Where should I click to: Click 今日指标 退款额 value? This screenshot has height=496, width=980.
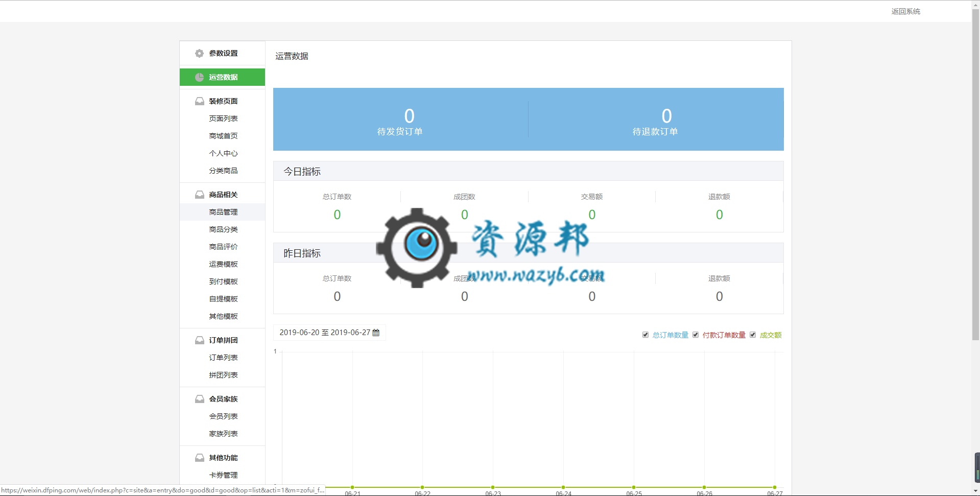coord(719,215)
